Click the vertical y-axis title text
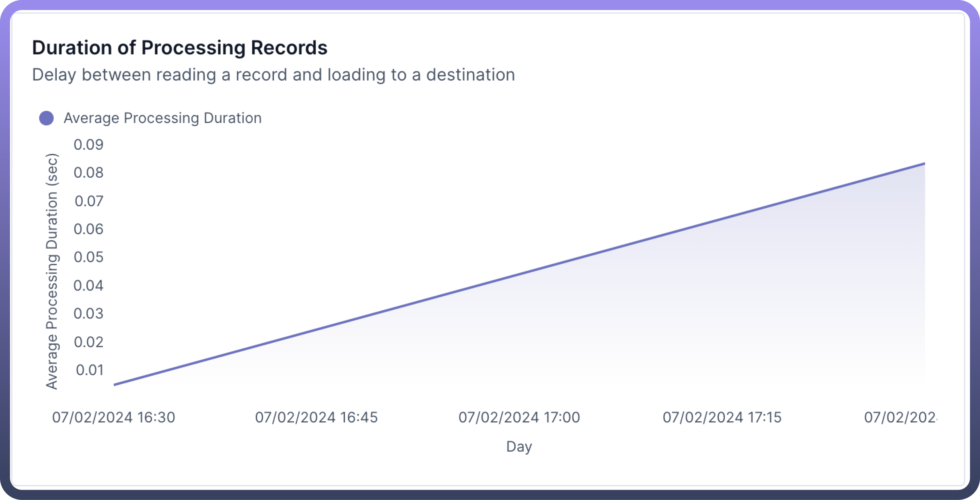 click(x=52, y=271)
